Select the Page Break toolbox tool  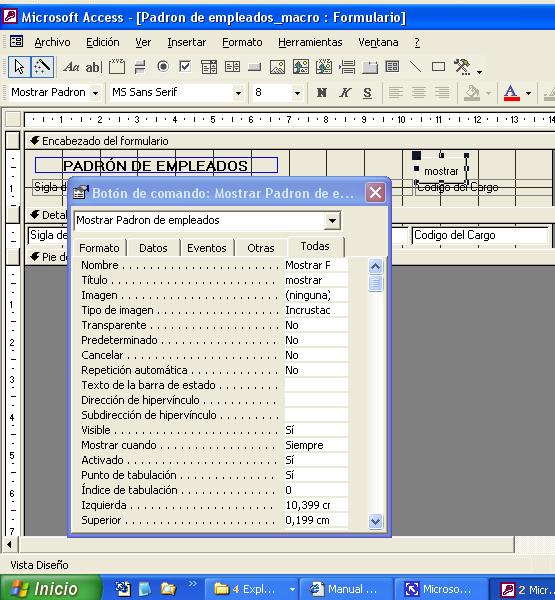coord(347,67)
